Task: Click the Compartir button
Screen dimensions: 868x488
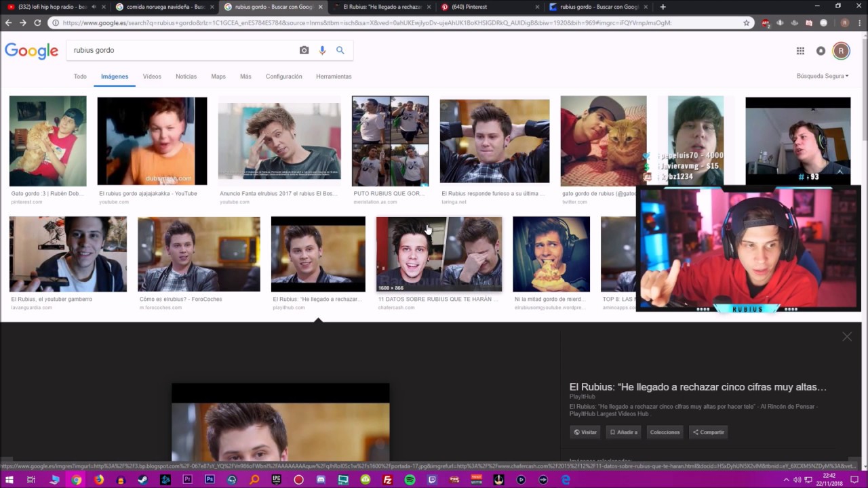Action: tap(708, 432)
